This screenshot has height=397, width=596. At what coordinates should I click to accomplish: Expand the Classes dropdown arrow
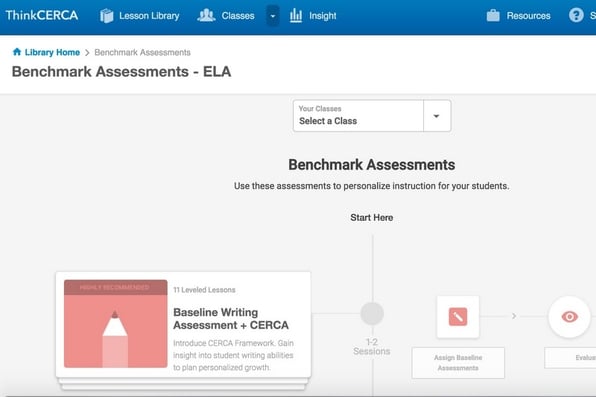[x=273, y=16]
